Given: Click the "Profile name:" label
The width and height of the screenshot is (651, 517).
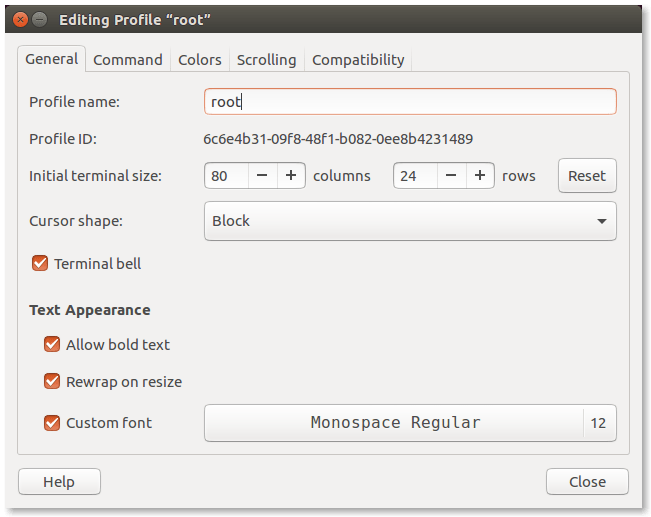Looking at the screenshot, I should [x=74, y=102].
